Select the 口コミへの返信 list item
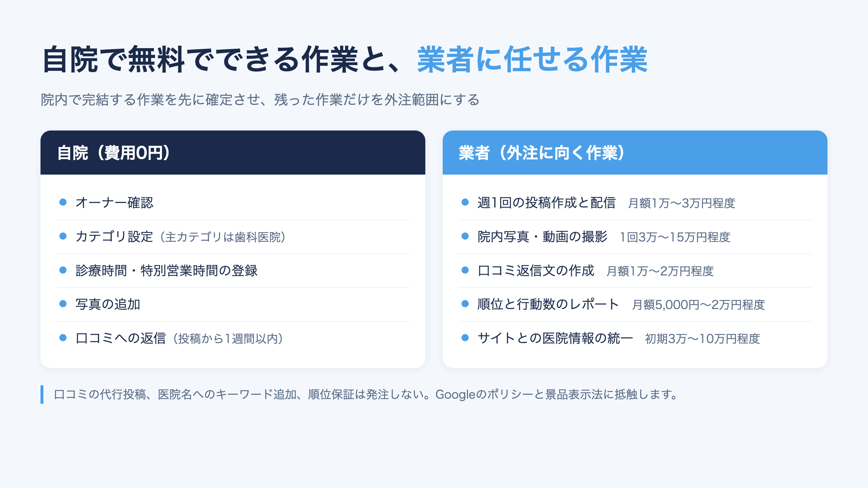Image resolution: width=868 pixels, height=488 pixels. click(233, 338)
